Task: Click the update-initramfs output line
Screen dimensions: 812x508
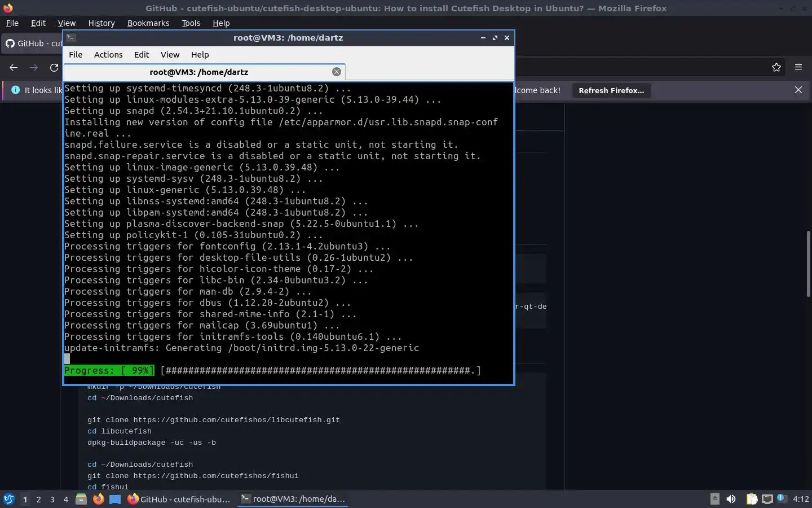Action: [242, 348]
